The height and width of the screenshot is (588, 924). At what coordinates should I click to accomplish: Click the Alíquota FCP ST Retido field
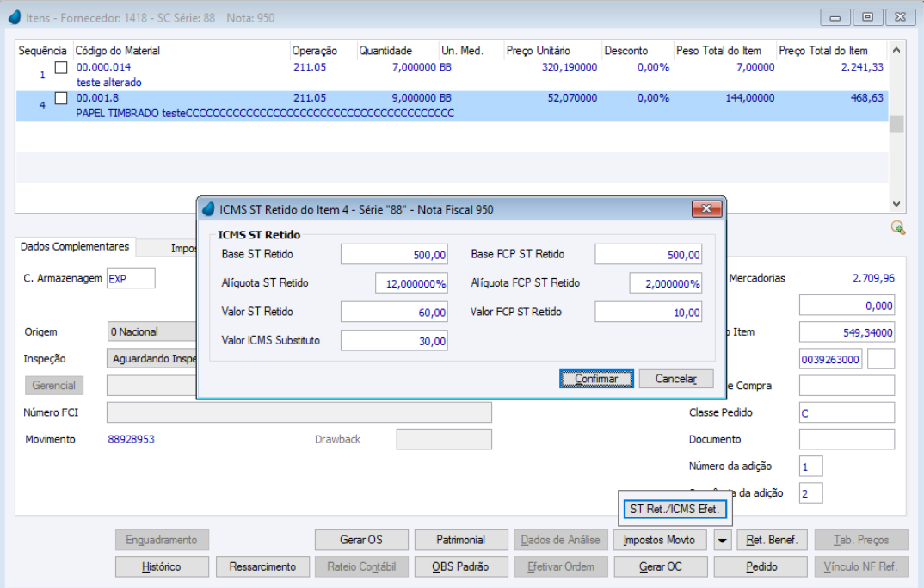pyautogui.click(x=666, y=283)
